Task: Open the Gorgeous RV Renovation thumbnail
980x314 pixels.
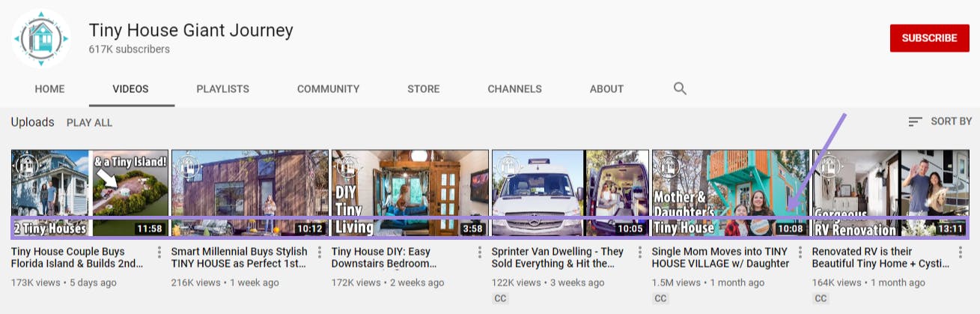Action: click(x=891, y=193)
